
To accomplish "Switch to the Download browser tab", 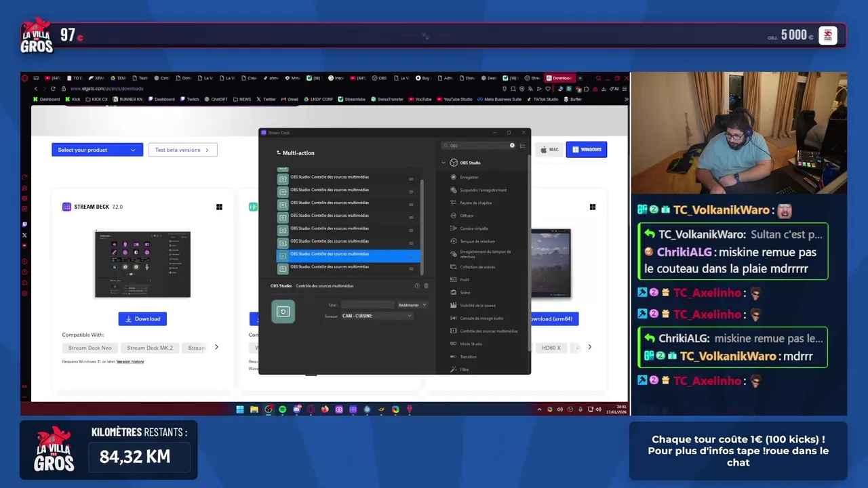I will (559, 78).
